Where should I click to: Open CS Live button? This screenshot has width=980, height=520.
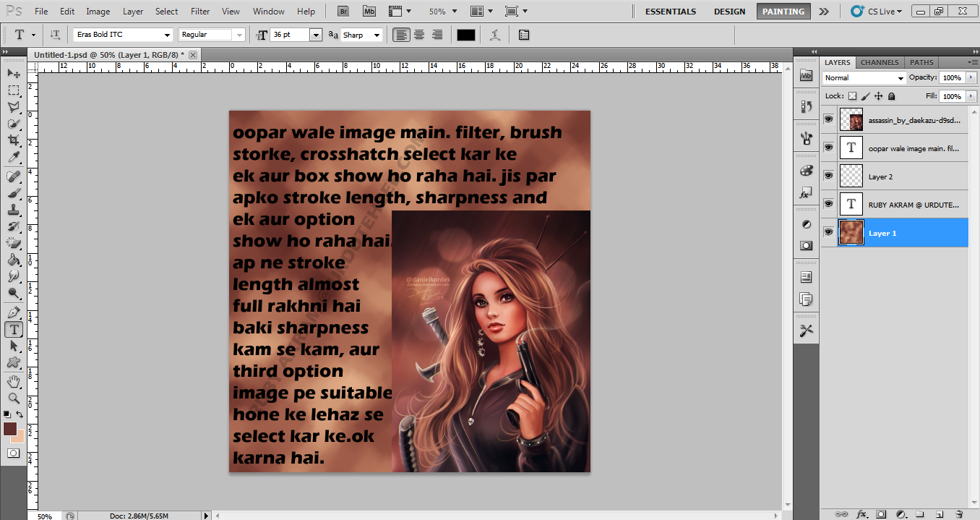point(877,12)
